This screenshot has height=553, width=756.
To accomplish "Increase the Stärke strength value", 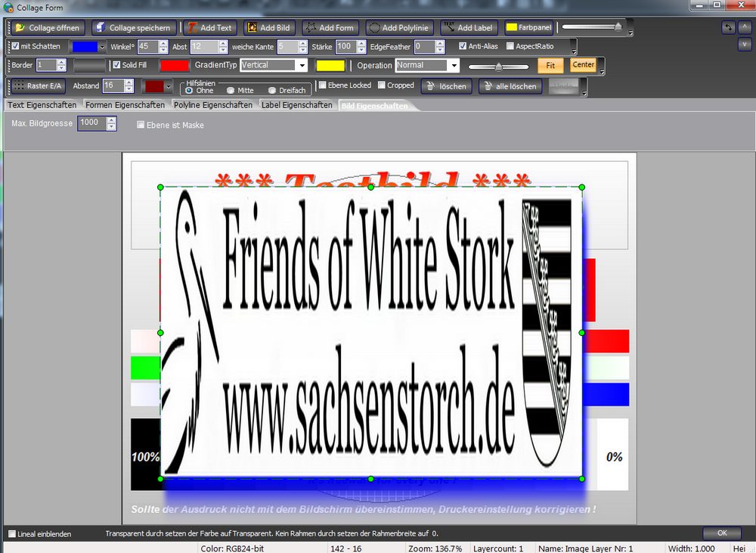I will (x=361, y=44).
